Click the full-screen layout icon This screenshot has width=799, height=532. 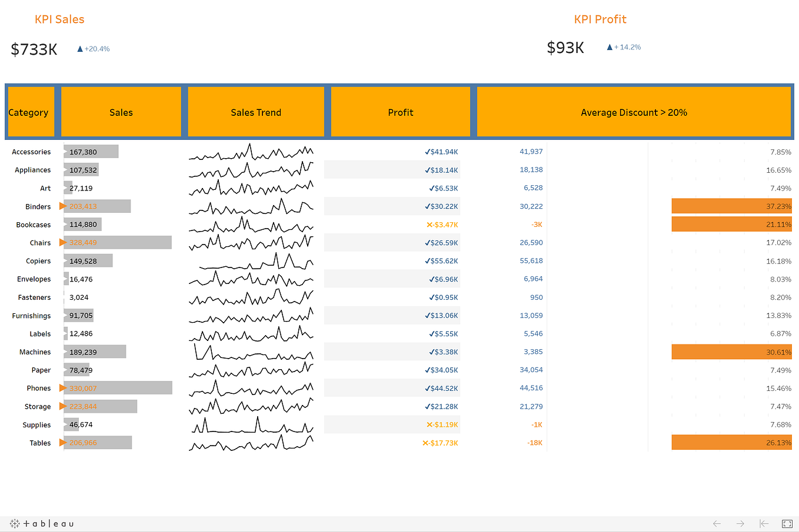787,523
